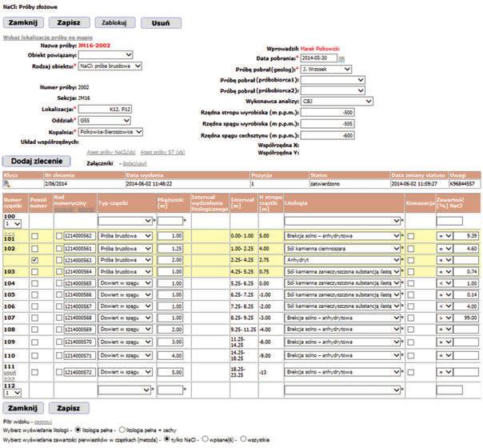Open the Wykonawca analizy dropdown
483x448 pixels.
[337, 101]
